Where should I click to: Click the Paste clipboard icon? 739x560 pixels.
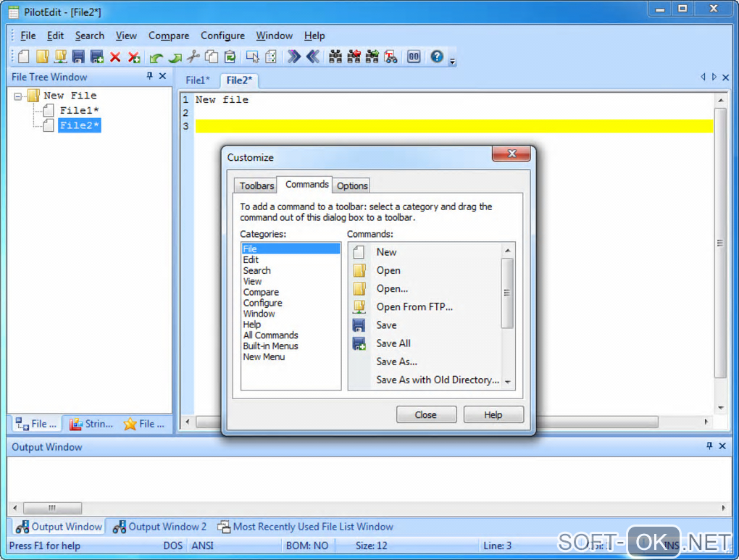coord(230,57)
